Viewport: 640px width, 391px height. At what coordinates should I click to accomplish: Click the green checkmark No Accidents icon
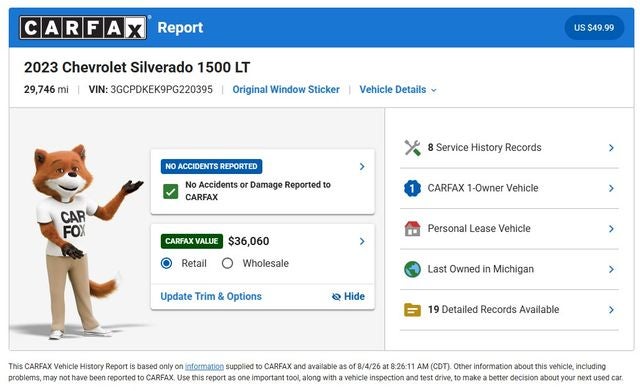(170, 191)
